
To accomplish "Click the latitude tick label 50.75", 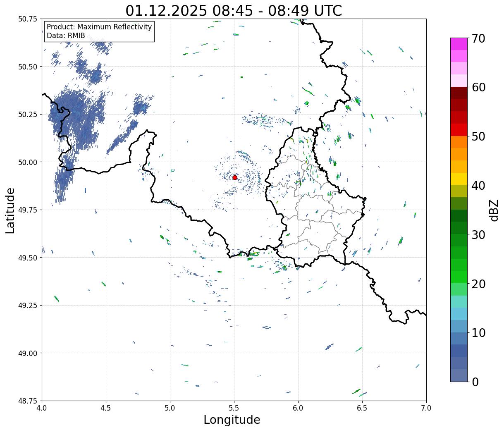I will pyautogui.click(x=28, y=19).
